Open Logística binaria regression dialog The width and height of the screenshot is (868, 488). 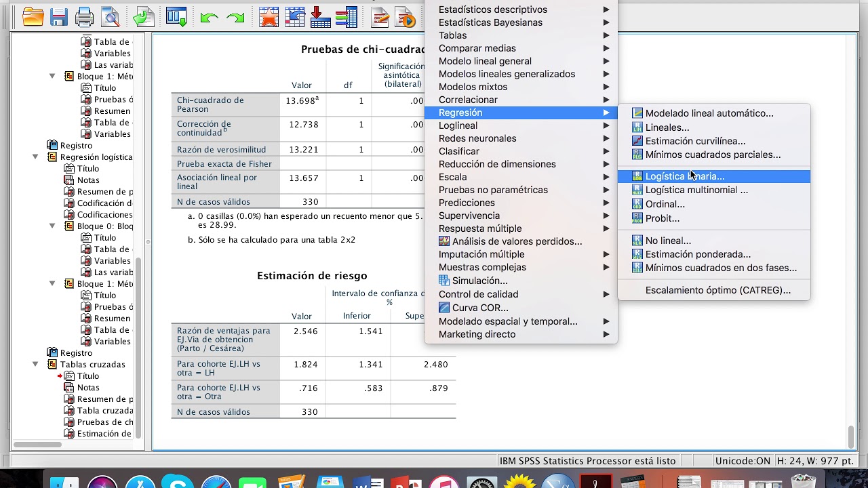[x=714, y=176]
